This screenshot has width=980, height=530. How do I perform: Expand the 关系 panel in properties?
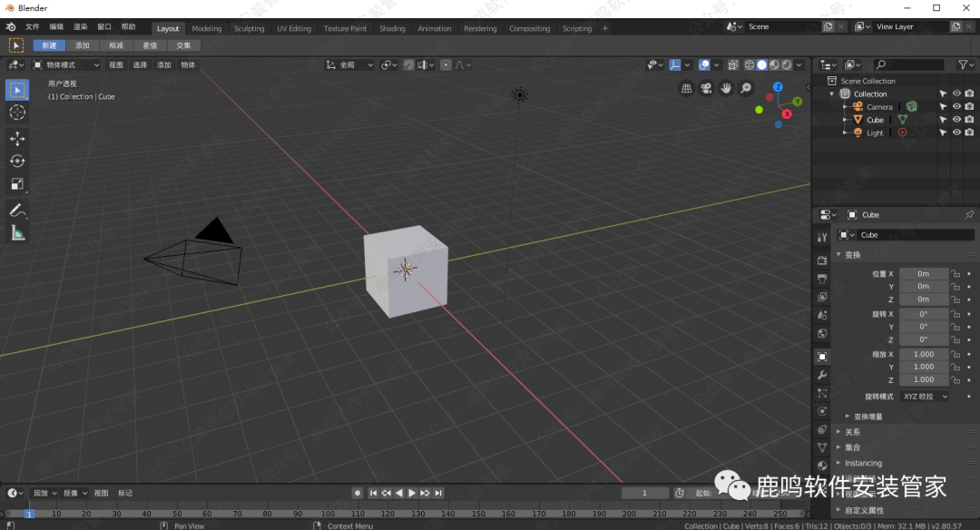click(x=851, y=432)
